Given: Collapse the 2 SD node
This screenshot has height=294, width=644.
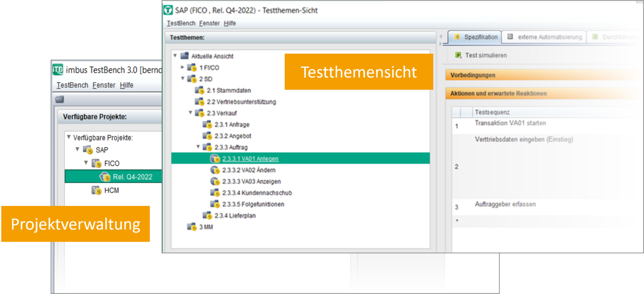Looking at the screenshot, I should [x=183, y=78].
